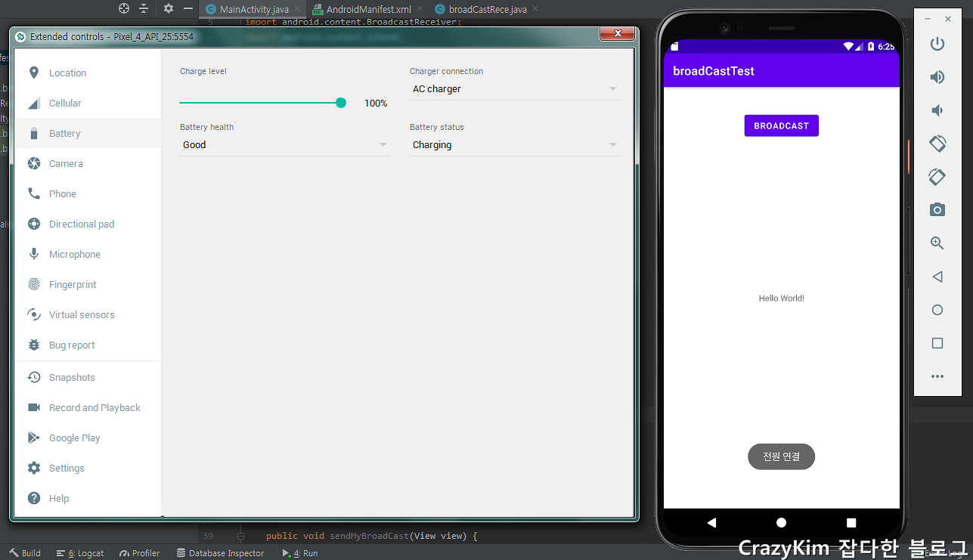Click emulator zoom magnifier icon

coord(937,243)
